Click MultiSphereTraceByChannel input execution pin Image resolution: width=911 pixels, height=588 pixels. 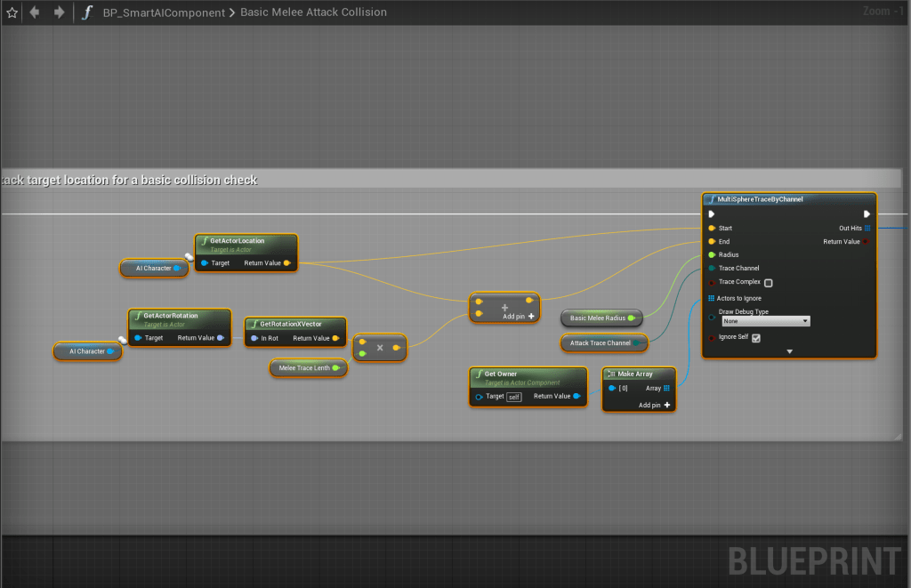point(712,213)
